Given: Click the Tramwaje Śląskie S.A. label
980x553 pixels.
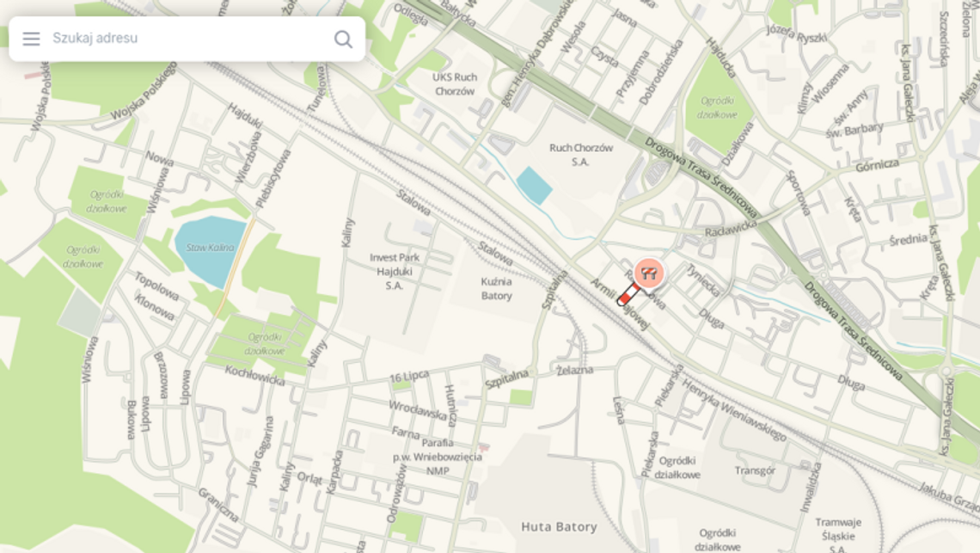Looking at the screenshot, I should point(838,536).
